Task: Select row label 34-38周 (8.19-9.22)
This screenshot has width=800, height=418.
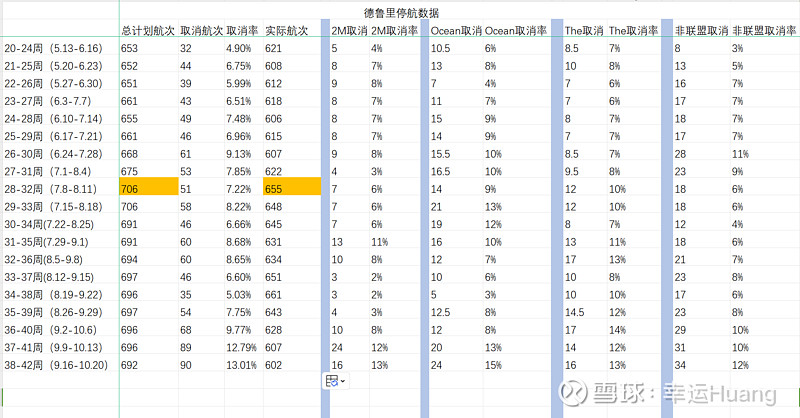Action: point(54,295)
